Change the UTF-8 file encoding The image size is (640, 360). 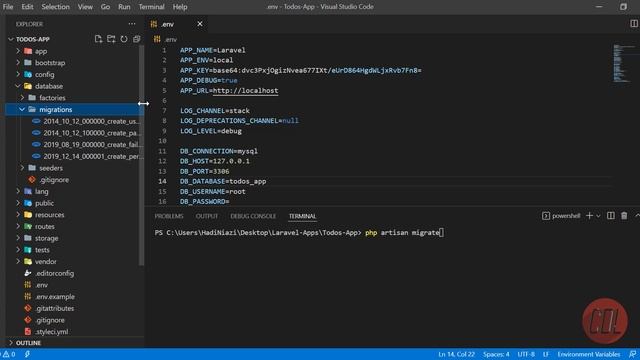point(526,354)
